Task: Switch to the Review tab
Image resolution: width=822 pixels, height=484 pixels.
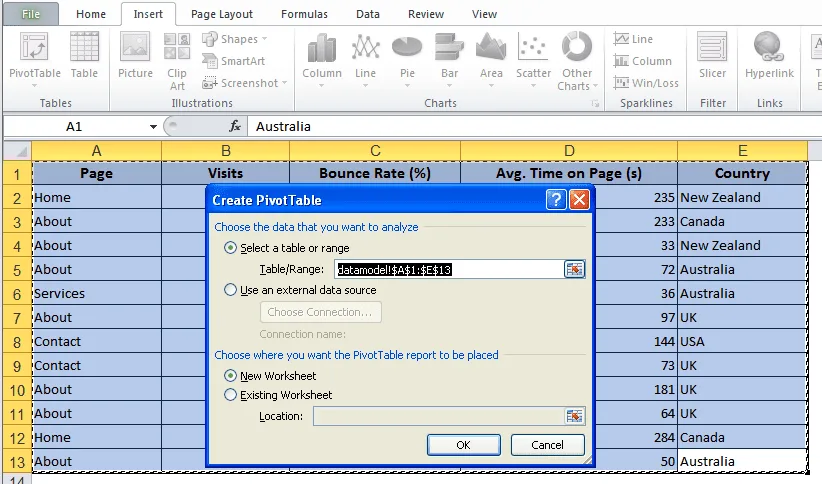Action: tap(426, 14)
